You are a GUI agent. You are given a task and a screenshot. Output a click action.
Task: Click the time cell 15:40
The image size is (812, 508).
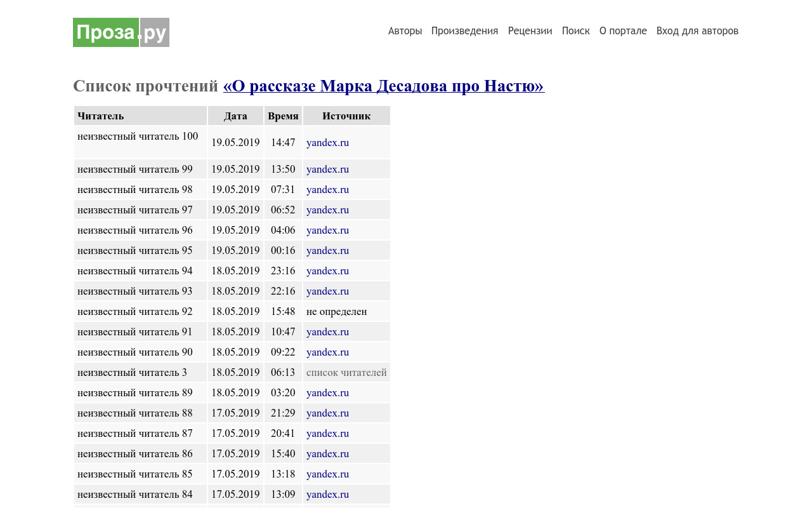[283, 453]
